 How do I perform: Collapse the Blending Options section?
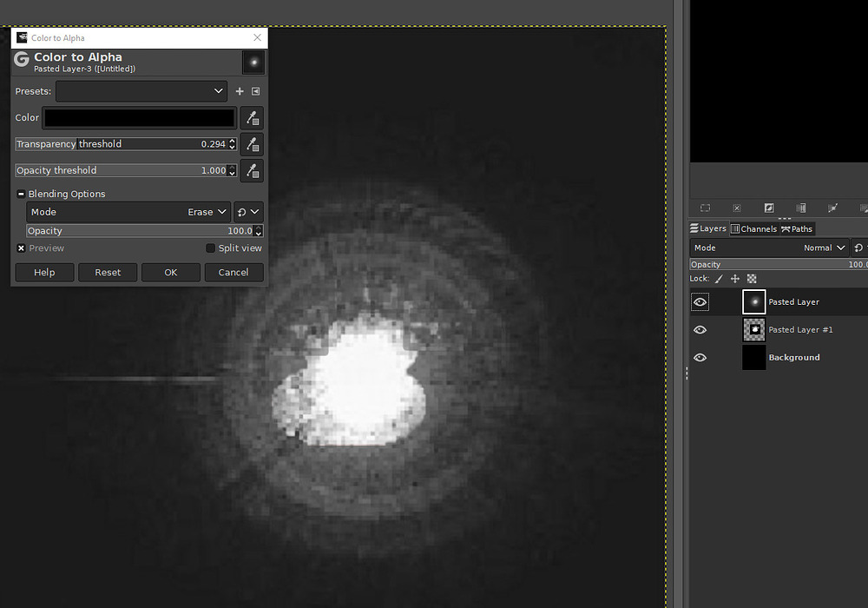click(22, 194)
